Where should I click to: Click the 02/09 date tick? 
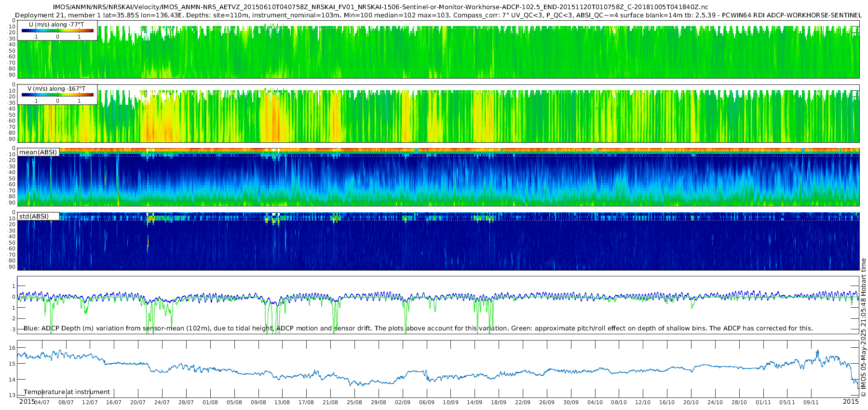pyautogui.click(x=403, y=402)
